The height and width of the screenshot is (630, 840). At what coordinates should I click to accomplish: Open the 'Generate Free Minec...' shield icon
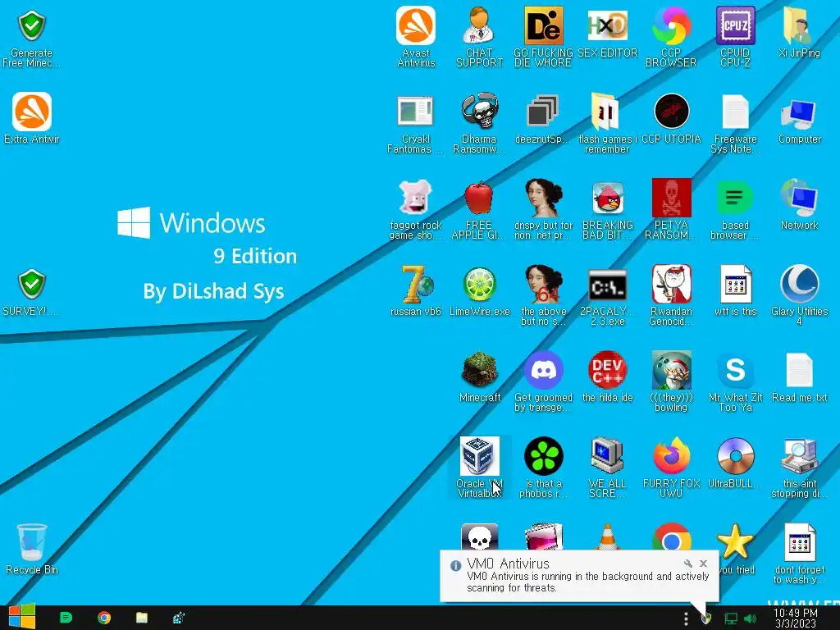pyautogui.click(x=32, y=38)
